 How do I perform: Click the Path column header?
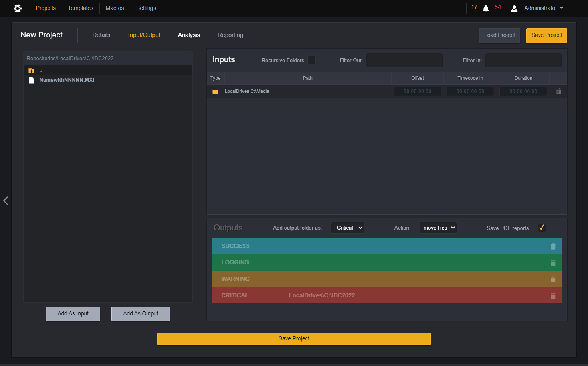307,78
